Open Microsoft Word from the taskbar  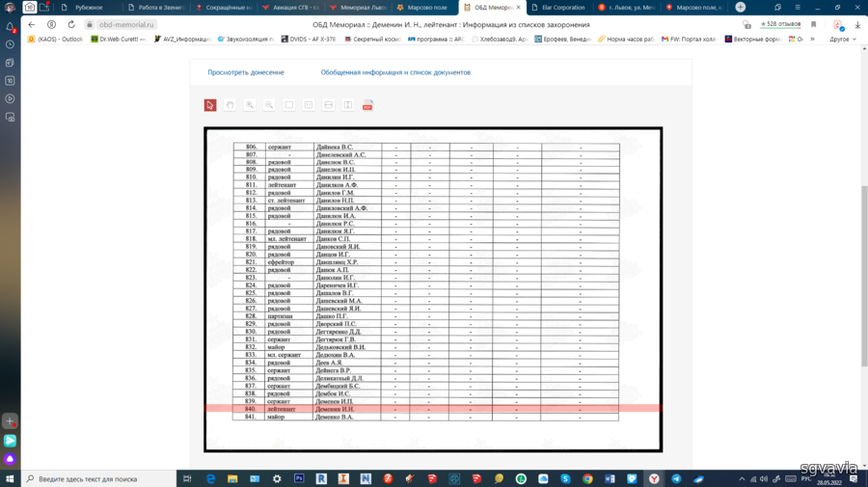pyautogui.click(x=610, y=478)
